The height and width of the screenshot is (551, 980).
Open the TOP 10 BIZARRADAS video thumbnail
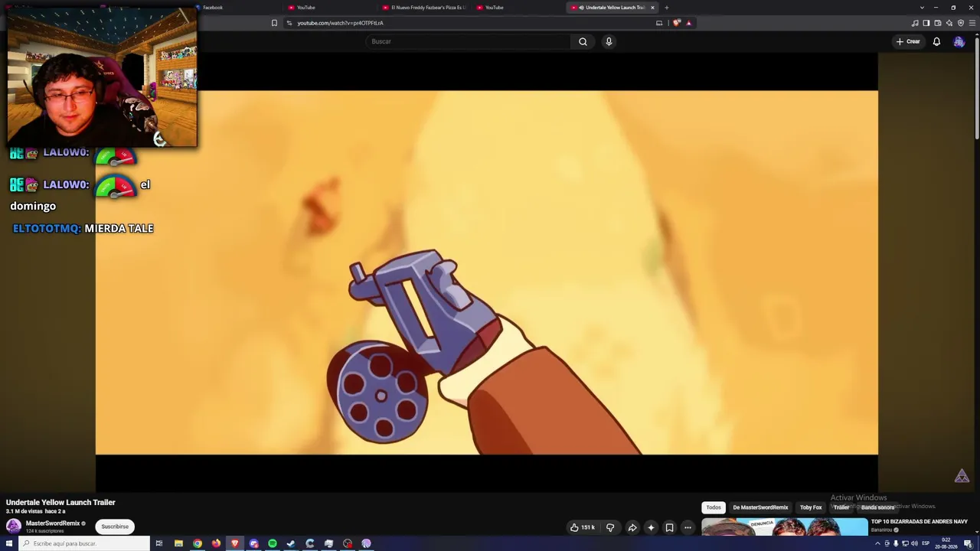pyautogui.click(x=785, y=527)
